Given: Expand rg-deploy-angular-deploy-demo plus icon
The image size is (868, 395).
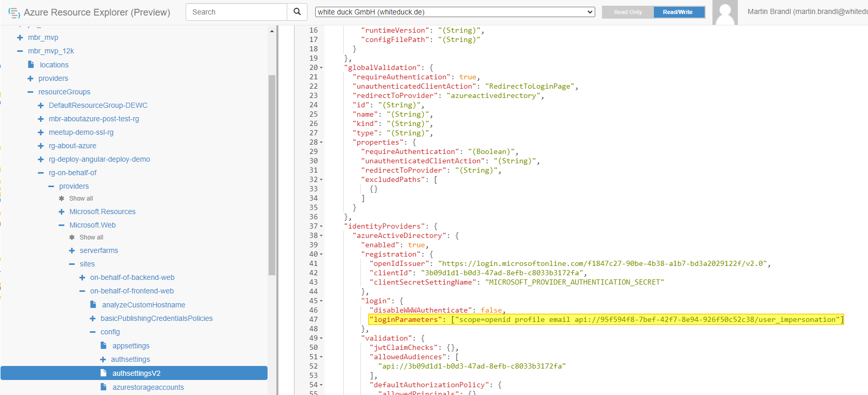Looking at the screenshot, I should (41, 159).
